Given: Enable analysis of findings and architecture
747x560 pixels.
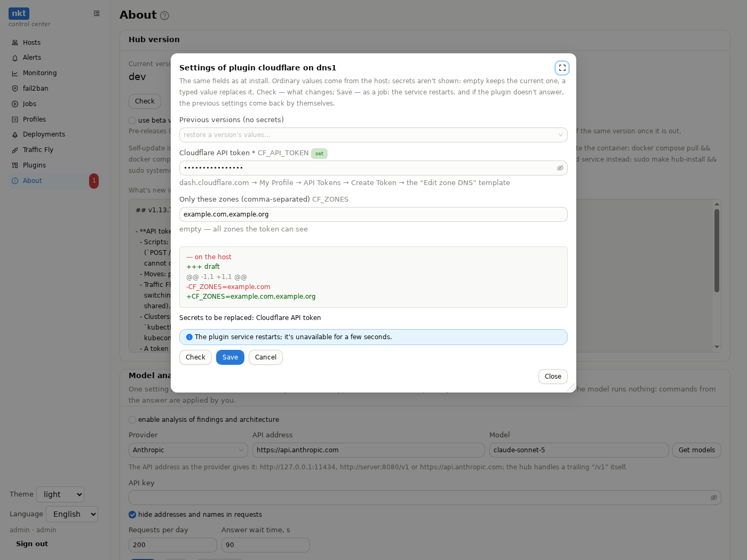Looking at the screenshot, I should [132, 420].
